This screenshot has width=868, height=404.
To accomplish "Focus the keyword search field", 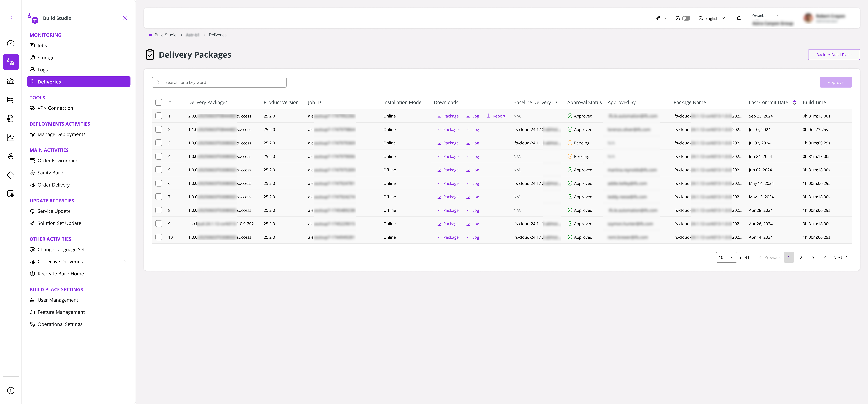I will tap(219, 82).
